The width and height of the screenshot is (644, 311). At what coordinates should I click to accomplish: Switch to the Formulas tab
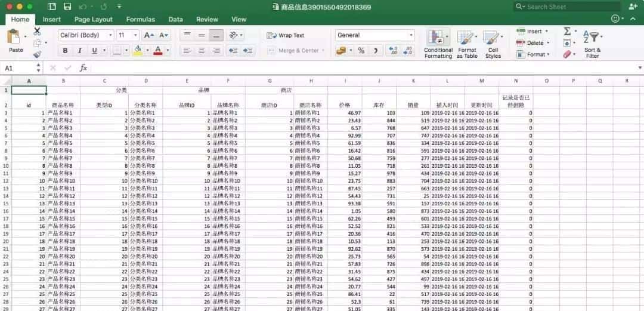pos(141,19)
